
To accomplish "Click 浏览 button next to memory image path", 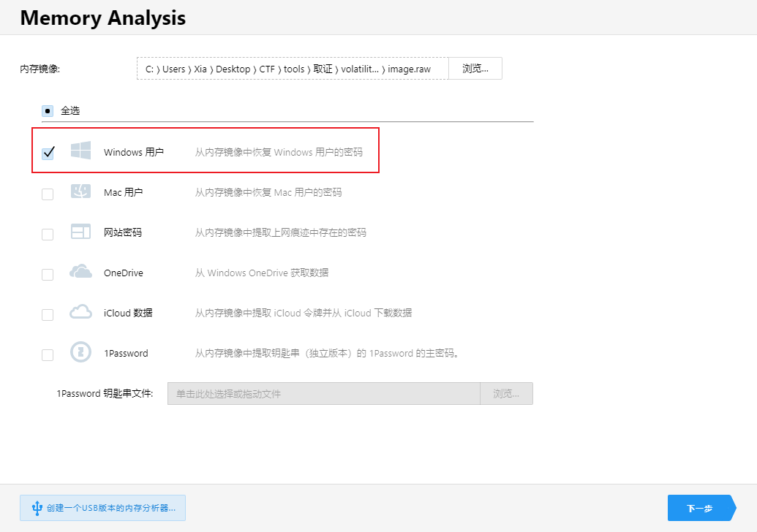I will coord(475,69).
